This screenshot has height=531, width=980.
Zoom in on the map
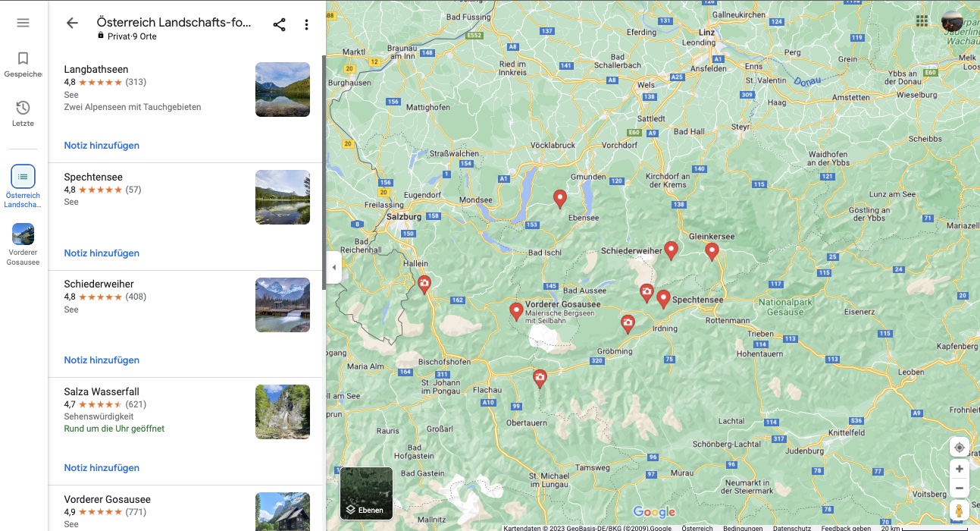[960, 469]
